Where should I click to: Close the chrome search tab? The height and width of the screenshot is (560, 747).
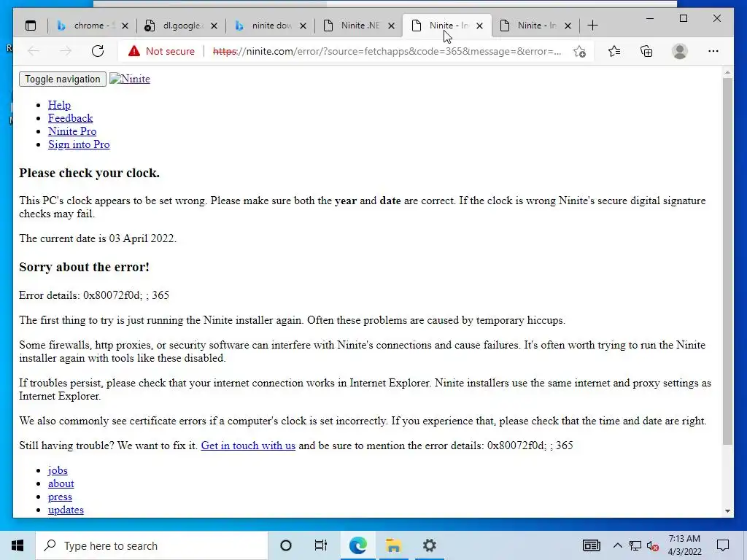pos(125,26)
